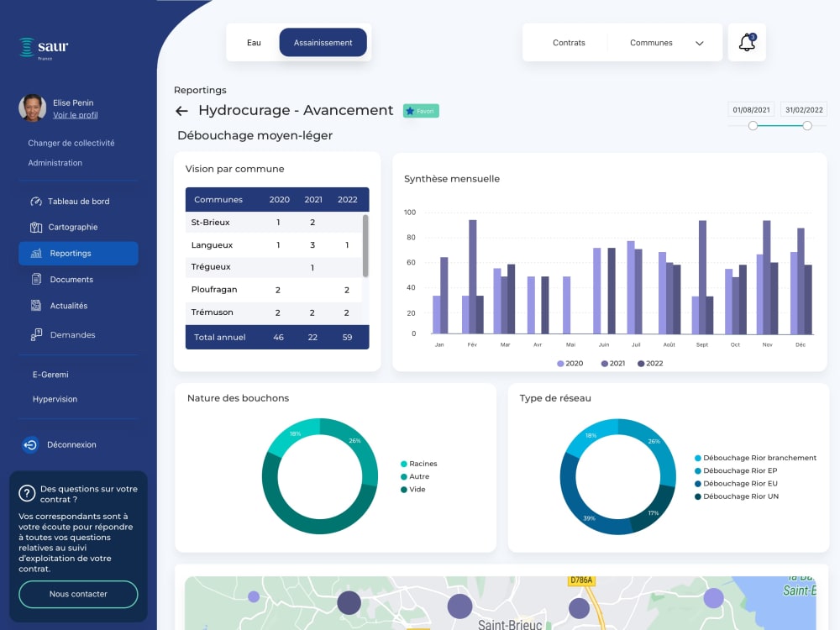Click the back arrow beside Hydrocurage

click(x=181, y=111)
